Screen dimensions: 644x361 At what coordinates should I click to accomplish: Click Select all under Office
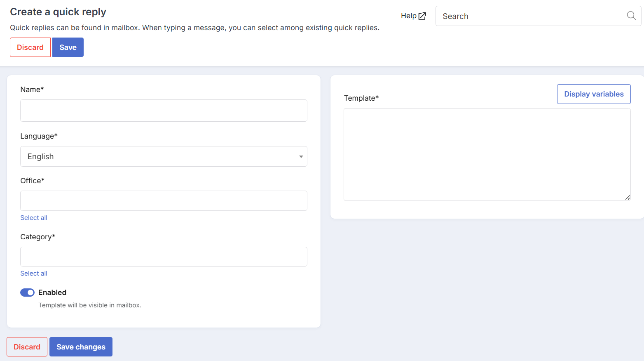point(33,217)
